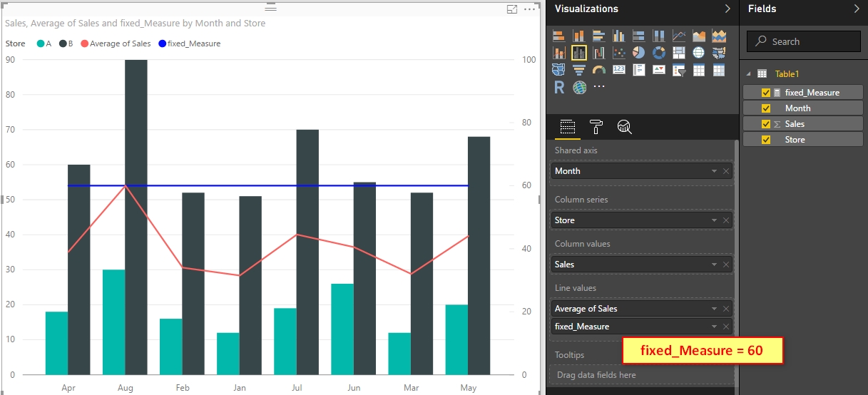The height and width of the screenshot is (395, 868).
Task: Select the donut chart visual
Action: 658,53
